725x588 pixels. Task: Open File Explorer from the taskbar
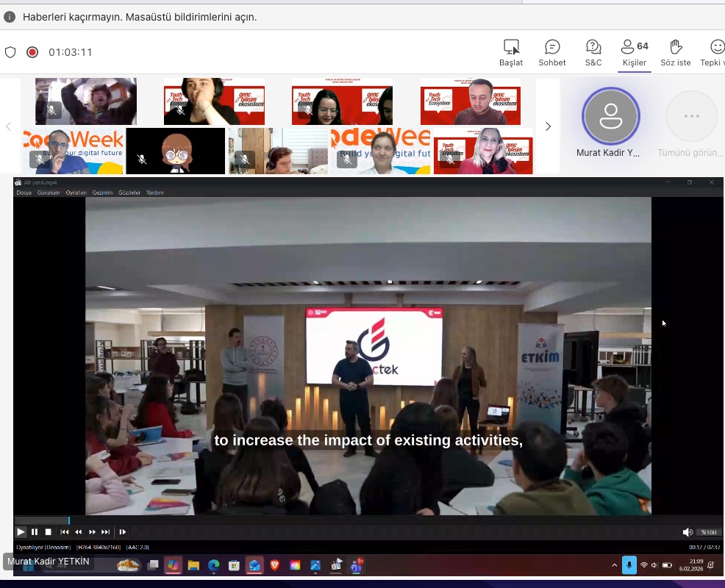coord(193,565)
